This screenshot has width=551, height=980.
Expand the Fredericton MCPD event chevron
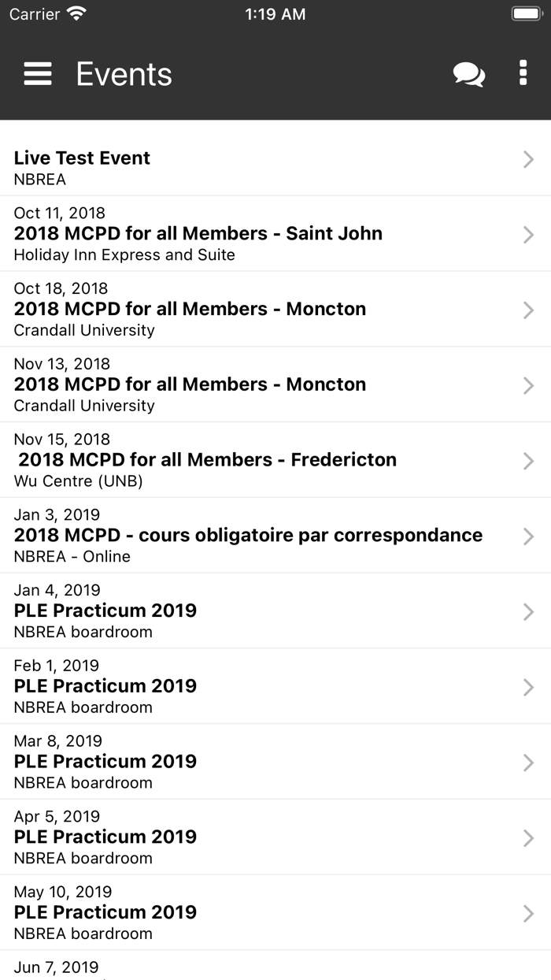point(528,461)
